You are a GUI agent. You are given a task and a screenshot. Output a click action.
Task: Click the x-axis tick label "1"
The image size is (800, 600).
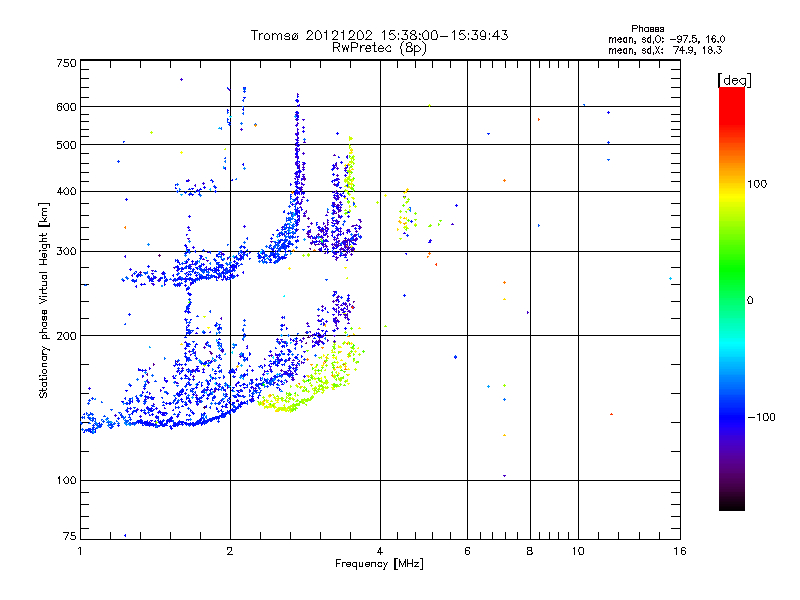[80, 551]
